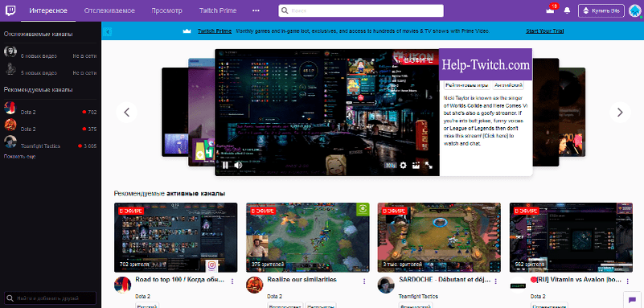The image size is (644, 308).
Task: Click Twitch Prime banner link
Action: click(215, 31)
